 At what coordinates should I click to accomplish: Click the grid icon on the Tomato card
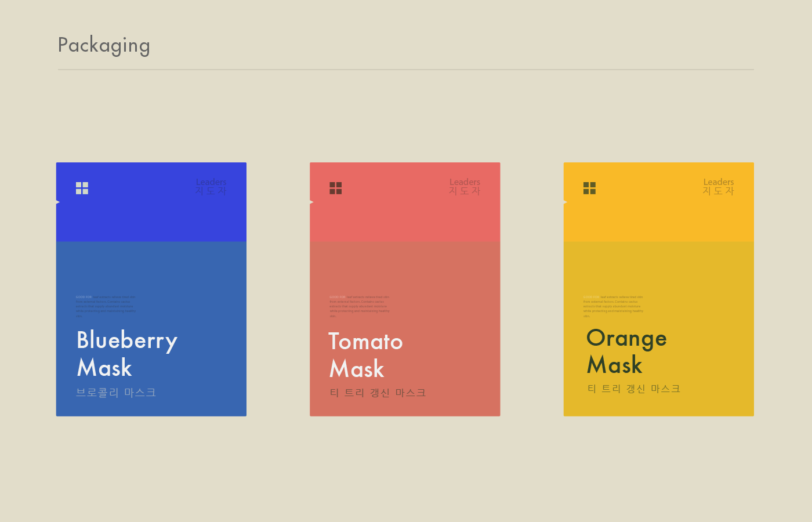coord(335,188)
